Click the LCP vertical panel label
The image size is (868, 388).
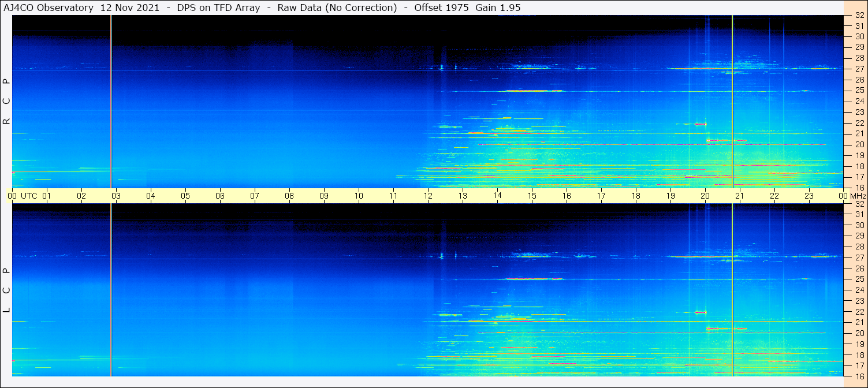coord(6,290)
